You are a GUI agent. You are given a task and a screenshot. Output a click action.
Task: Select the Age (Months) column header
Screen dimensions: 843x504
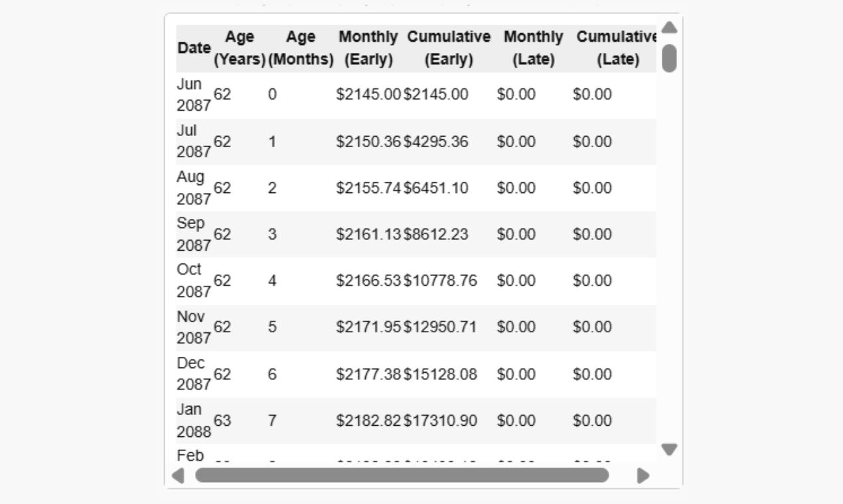(301, 48)
